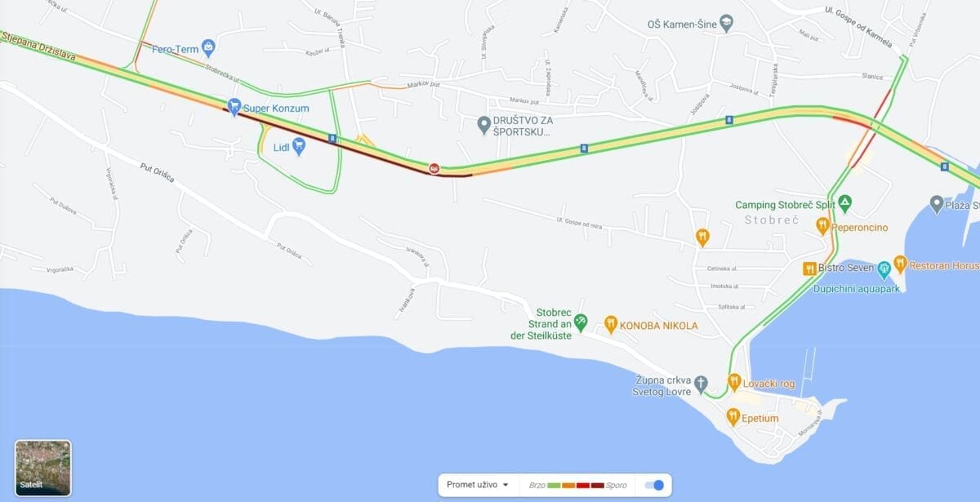Select the Restoran Horus marker
Viewport: 980px width, 502px height.
point(900,263)
